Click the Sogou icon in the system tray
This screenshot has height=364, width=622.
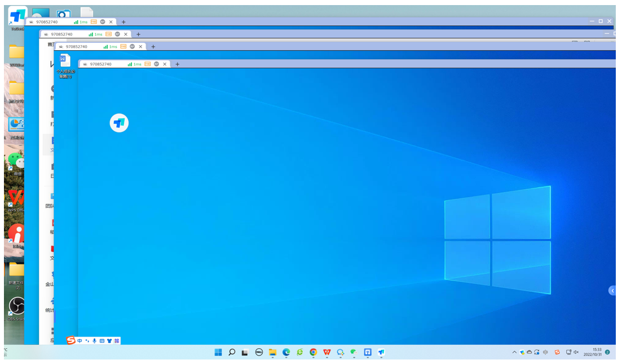coord(557,352)
